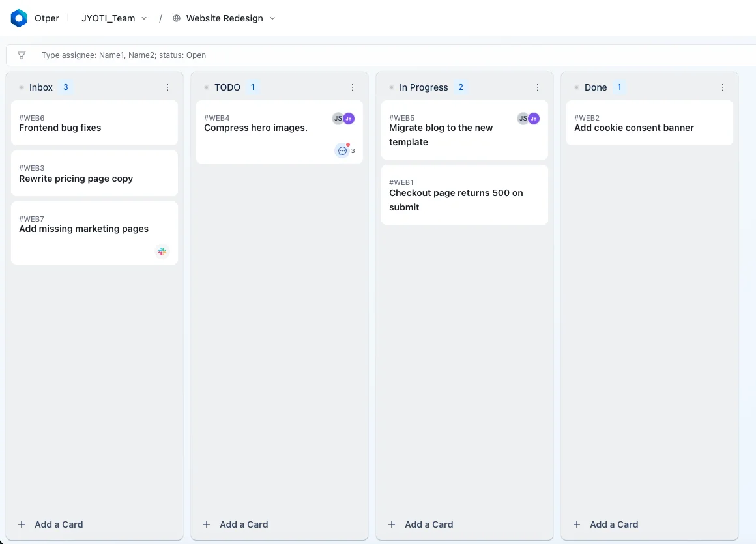Screen dimensions: 756x544
Task: Open the Add missing marketing pages card
Action: point(94,233)
